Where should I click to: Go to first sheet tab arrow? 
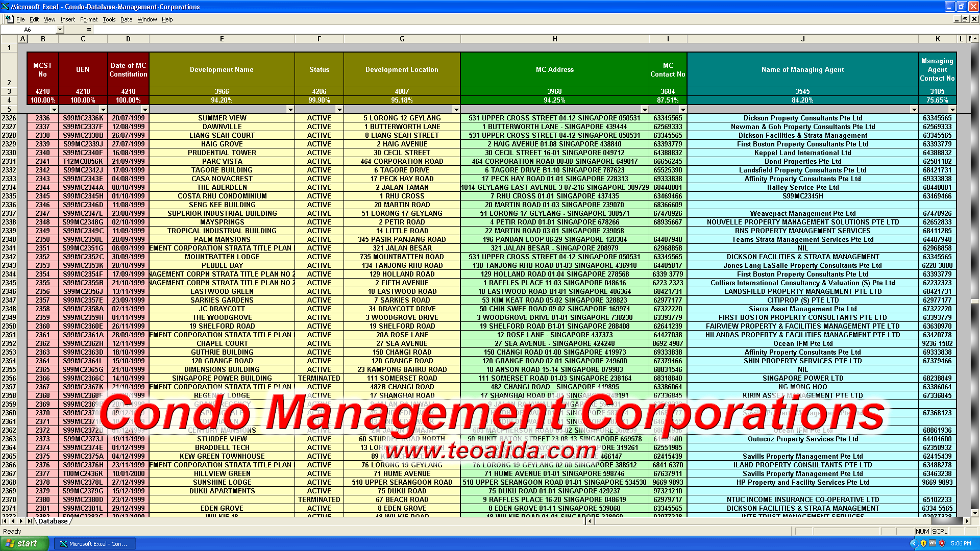tap(5, 521)
